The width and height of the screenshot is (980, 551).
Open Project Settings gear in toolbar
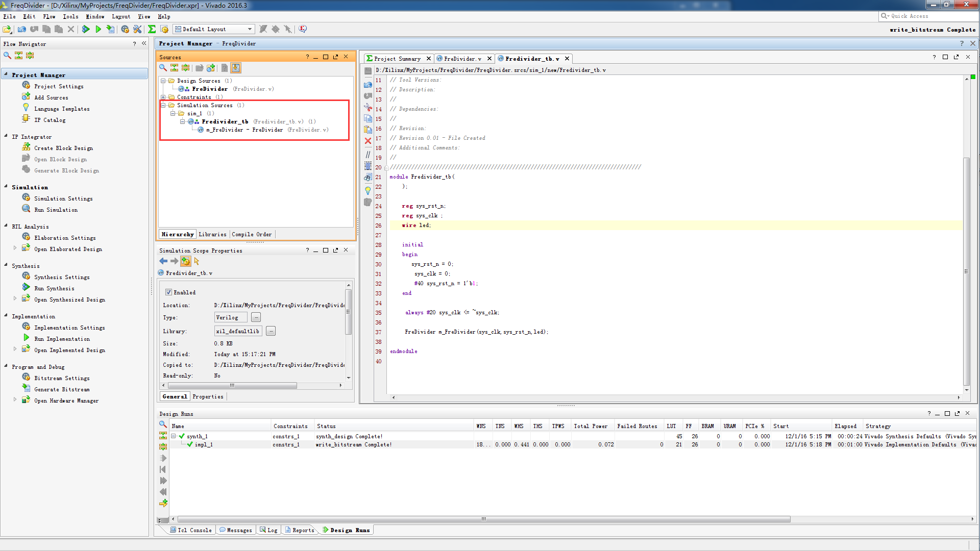coord(125,29)
